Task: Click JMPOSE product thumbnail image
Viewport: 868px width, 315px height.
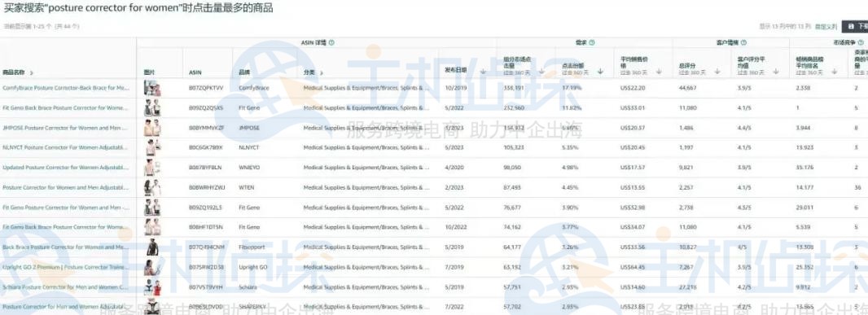Action: click(x=152, y=128)
